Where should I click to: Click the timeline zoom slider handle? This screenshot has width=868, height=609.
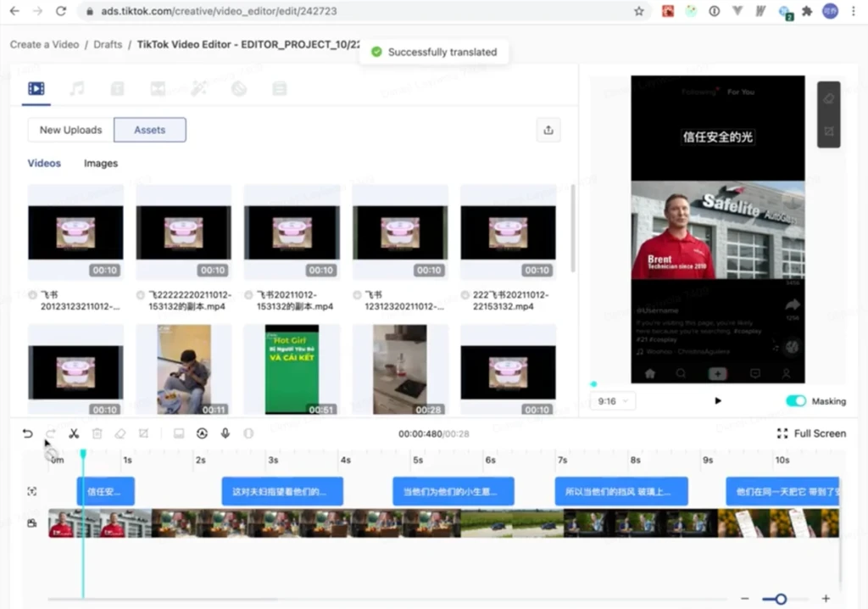click(781, 599)
